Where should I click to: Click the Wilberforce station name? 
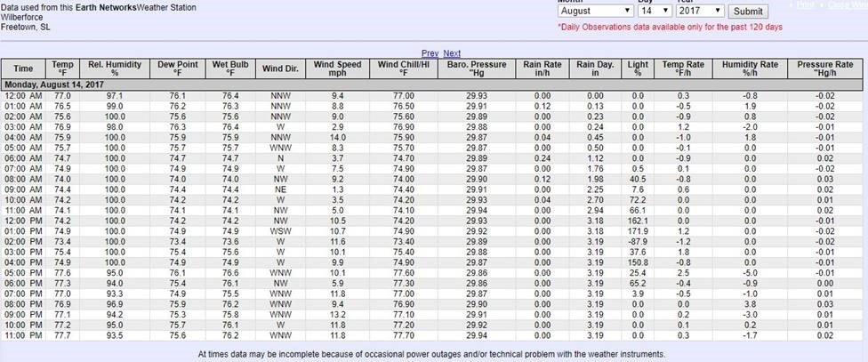point(21,17)
